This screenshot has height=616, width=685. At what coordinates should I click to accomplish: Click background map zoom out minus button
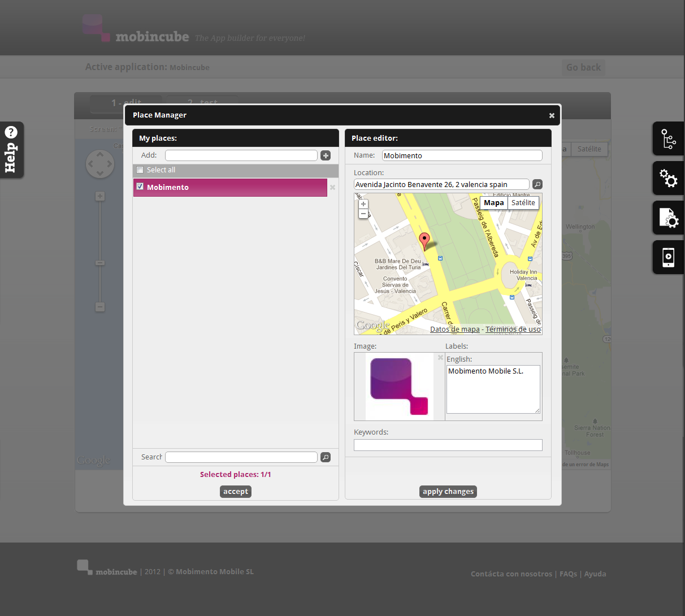tap(100, 307)
